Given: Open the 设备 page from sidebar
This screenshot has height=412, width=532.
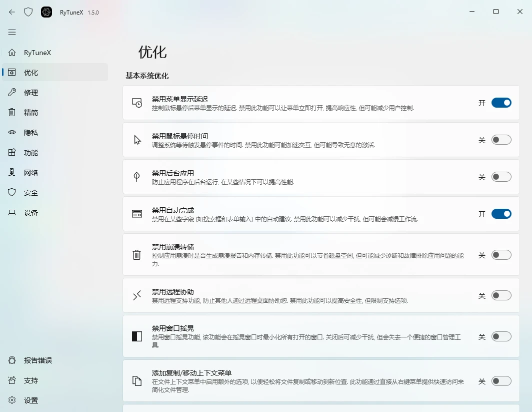Looking at the screenshot, I should click(30, 212).
